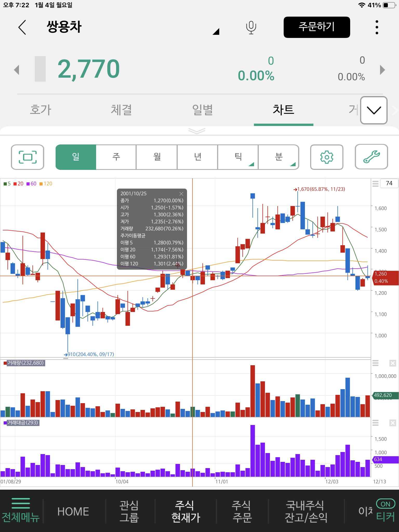Viewport: 399px width, 532px height.
Task: Open 관심그룹 in bottom bar
Action: pyautogui.click(x=129, y=511)
